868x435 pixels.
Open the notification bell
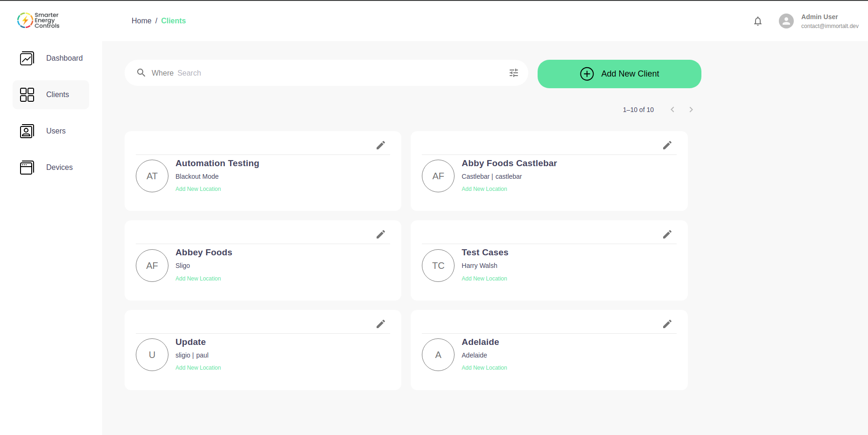click(757, 21)
